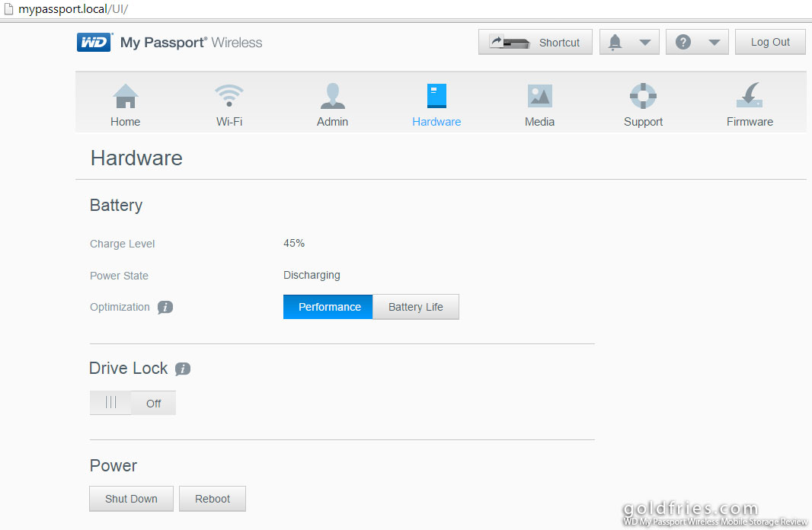812x530 pixels.
Task: Click the Hardware tab label text
Action: coord(436,122)
